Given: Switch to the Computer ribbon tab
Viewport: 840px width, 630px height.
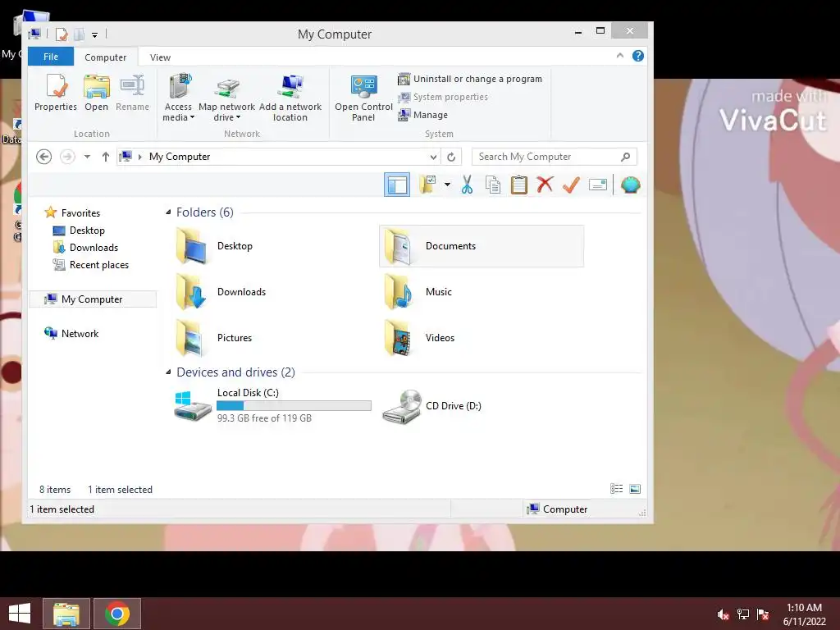Looking at the screenshot, I should (x=106, y=57).
